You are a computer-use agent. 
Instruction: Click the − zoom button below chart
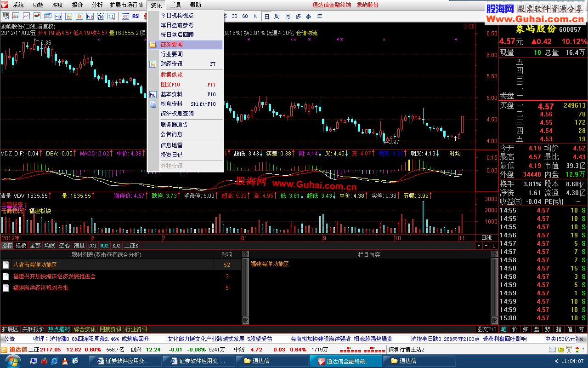coord(486,246)
